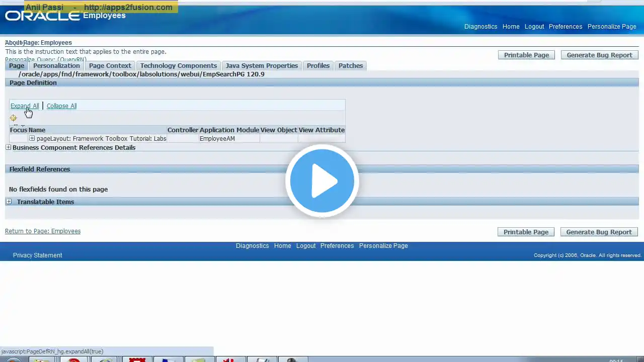Viewport: 644px width, 362px height.
Task: Switch to the Personalization tab
Action: (56, 66)
